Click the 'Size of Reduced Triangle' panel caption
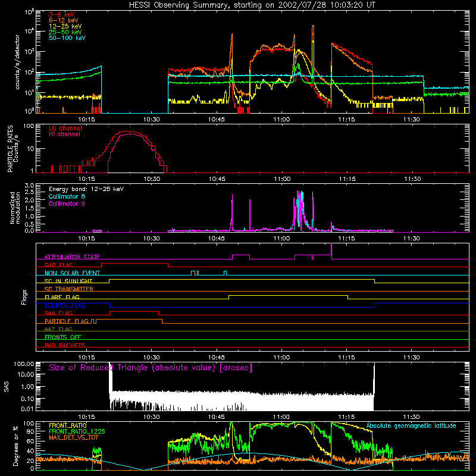This screenshot has height=476, width=476. (151, 368)
